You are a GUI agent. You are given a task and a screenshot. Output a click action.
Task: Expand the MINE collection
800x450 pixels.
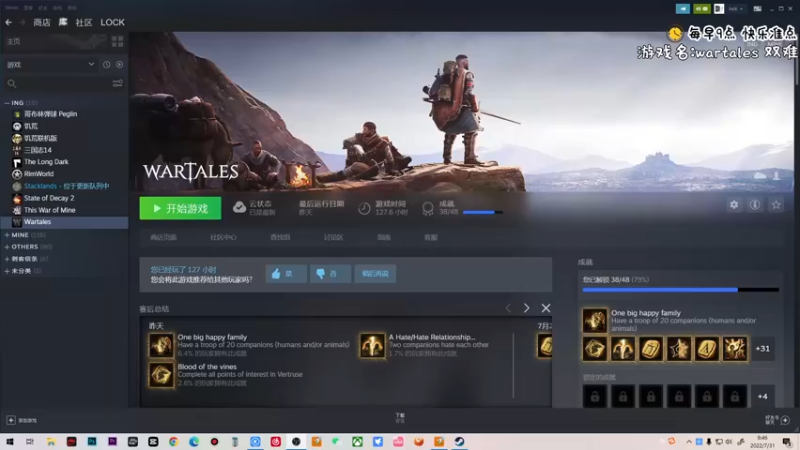[x=7, y=235]
